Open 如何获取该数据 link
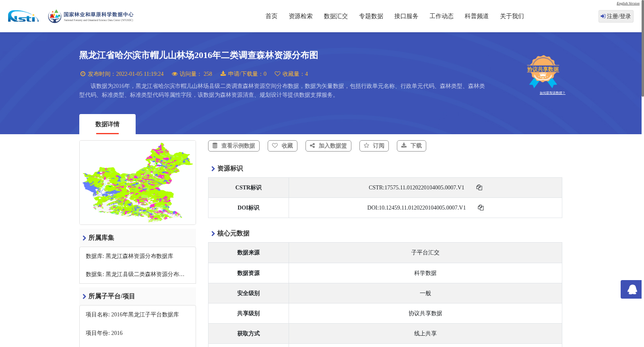Viewport: 644px width, 347px height. coord(552,93)
